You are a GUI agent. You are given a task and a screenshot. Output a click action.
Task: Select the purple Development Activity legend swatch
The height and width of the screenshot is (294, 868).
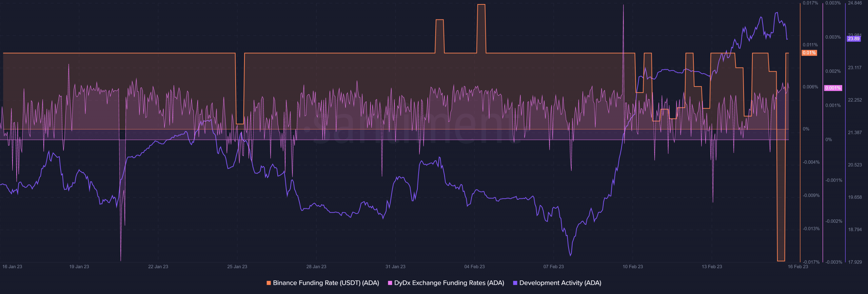click(515, 283)
